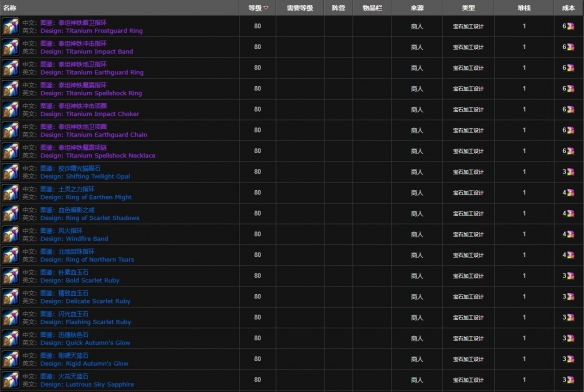584x392 pixels.
Task: Open Design: Ring of Northern Tears link
Action: tap(87, 260)
